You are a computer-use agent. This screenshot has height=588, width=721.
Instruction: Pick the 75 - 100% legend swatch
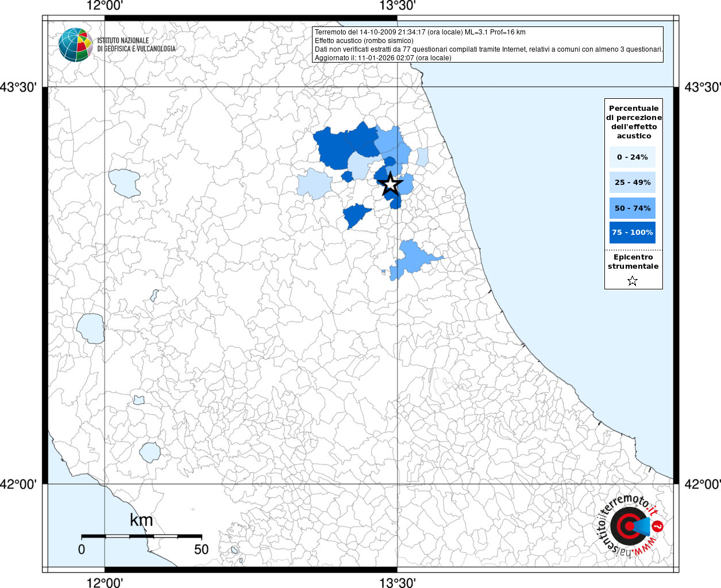click(632, 233)
